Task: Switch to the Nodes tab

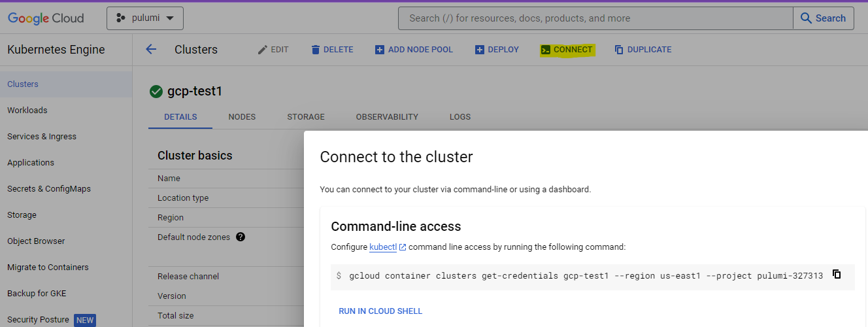Action: click(242, 117)
